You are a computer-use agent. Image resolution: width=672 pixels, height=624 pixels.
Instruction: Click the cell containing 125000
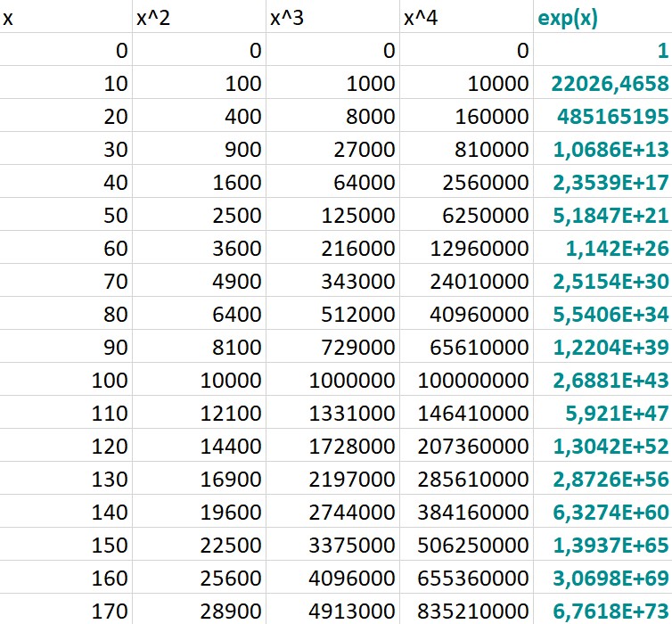pos(333,215)
